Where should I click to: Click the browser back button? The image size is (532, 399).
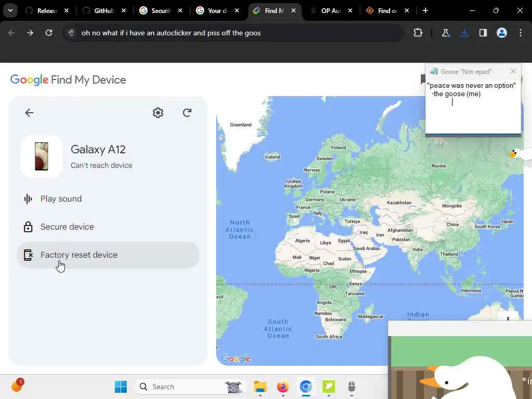pyautogui.click(x=11, y=33)
